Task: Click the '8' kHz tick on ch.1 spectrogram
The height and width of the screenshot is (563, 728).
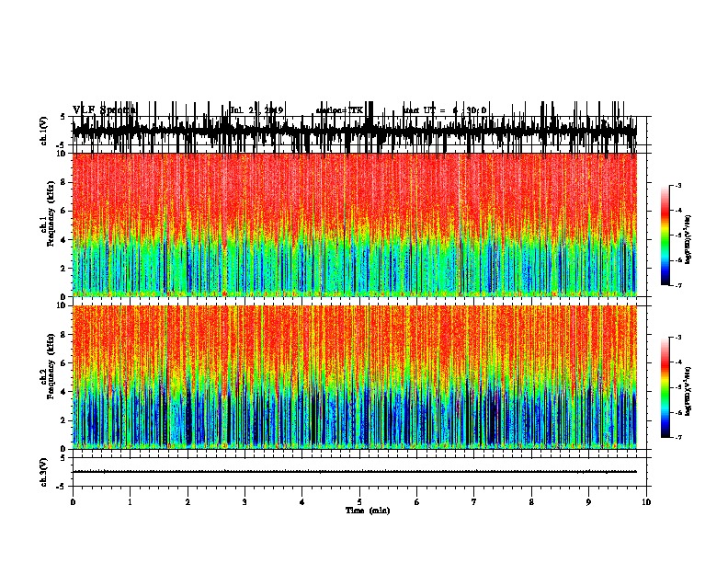Action: 64,182
